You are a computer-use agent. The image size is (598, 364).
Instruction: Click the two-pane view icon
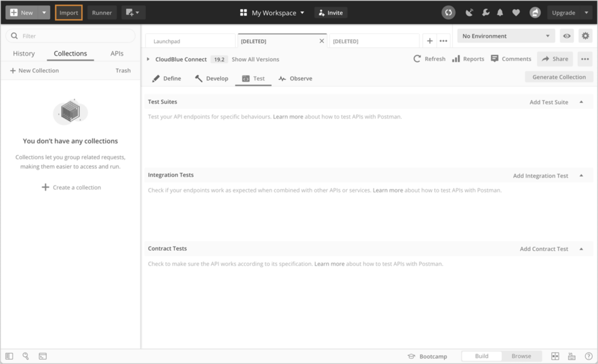tap(555, 356)
